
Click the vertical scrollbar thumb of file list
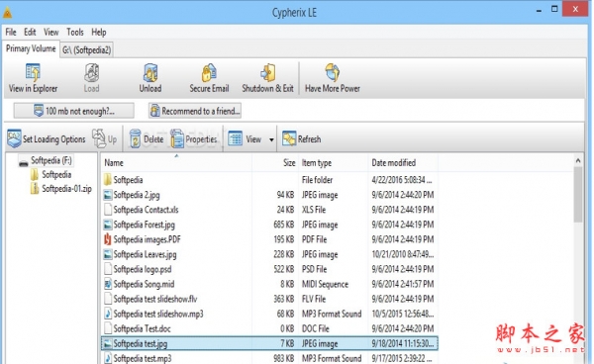pyautogui.click(x=578, y=195)
